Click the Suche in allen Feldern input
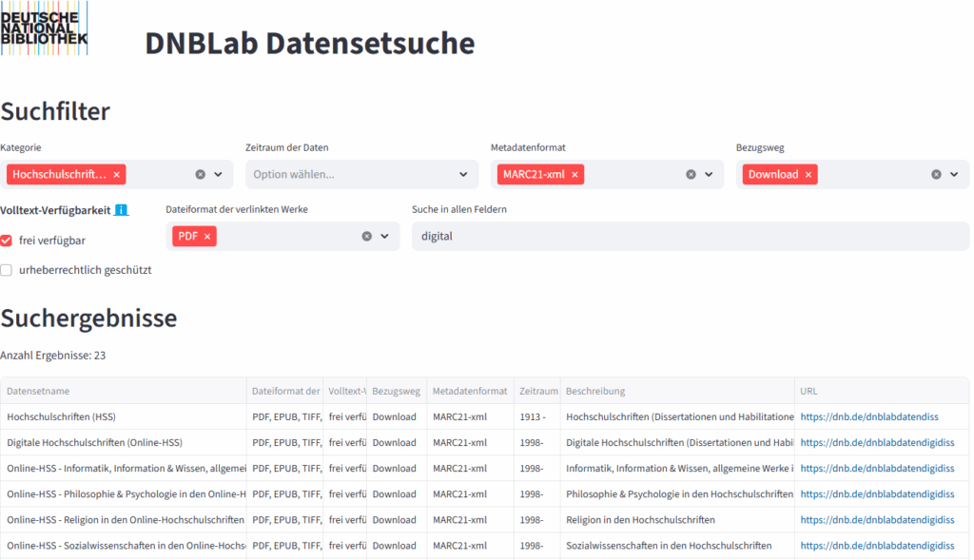Image resolution: width=974 pixels, height=560 pixels. coord(690,236)
